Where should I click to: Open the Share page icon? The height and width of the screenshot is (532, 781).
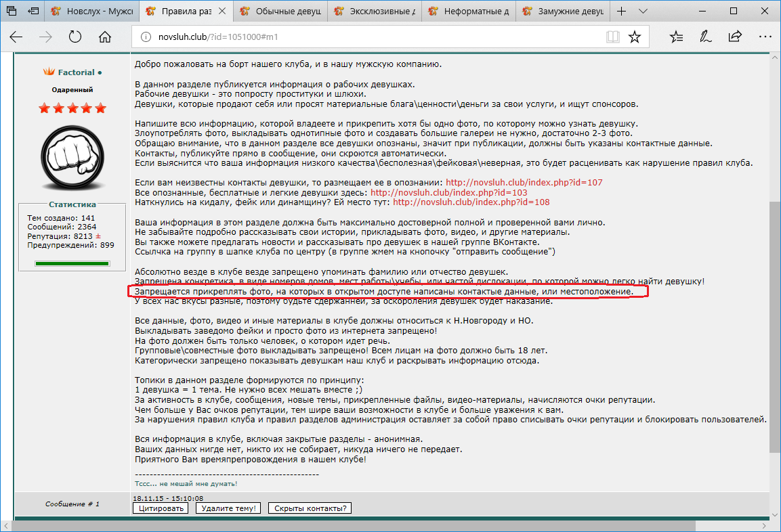[734, 37]
